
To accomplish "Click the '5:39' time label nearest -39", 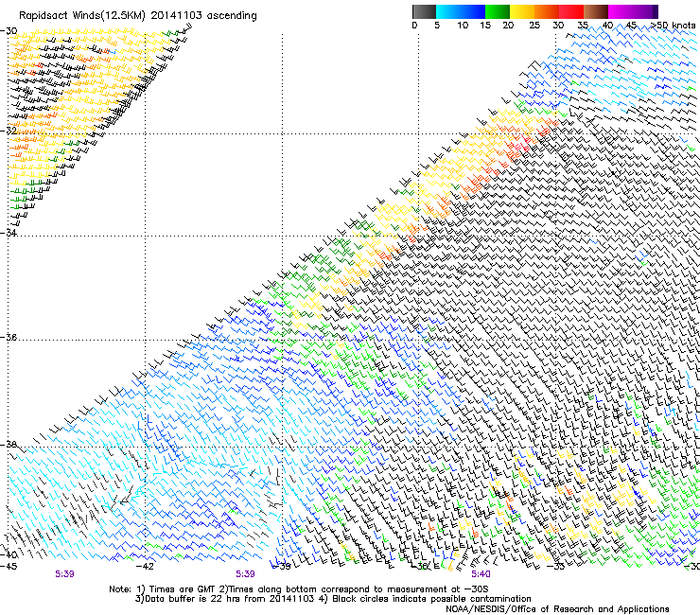I will pos(246,574).
